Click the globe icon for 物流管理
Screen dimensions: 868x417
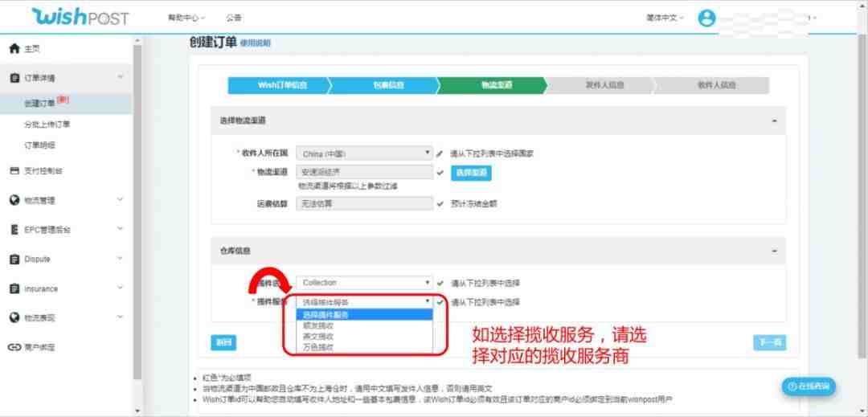tap(15, 200)
